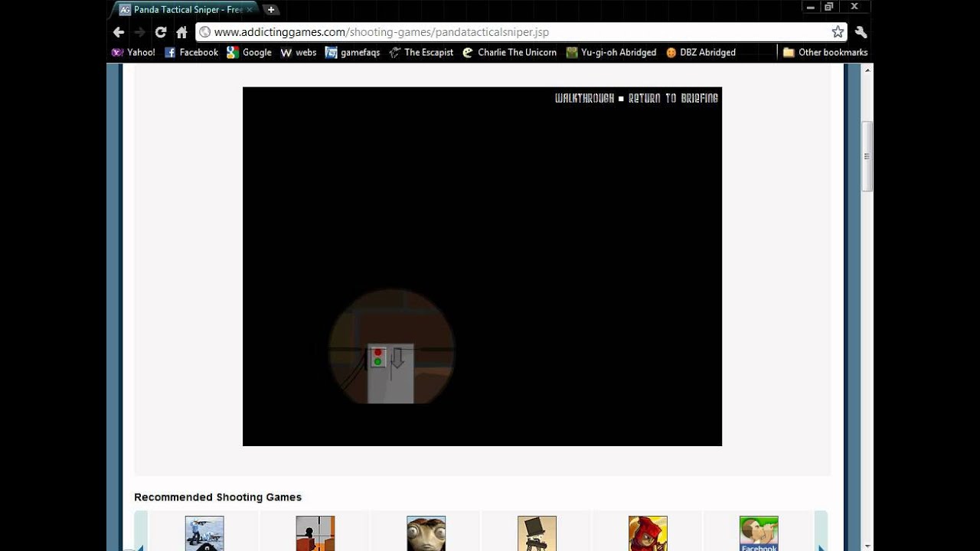This screenshot has height=551, width=980.
Task: Open the Yu-gi-oh Abridged bookmark
Action: [x=611, y=53]
